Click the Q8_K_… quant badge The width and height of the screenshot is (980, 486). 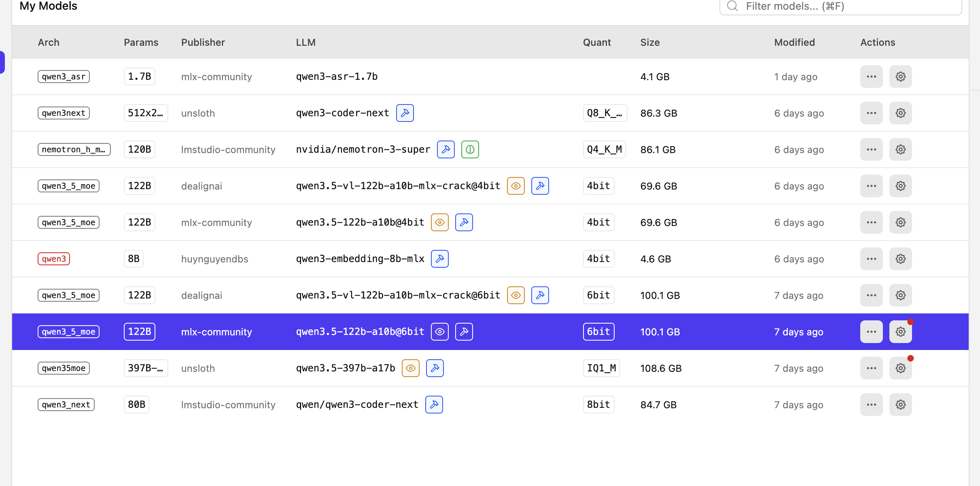click(x=605, y=113)
